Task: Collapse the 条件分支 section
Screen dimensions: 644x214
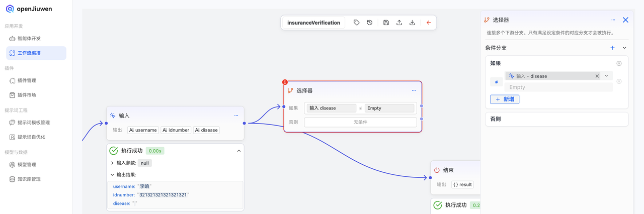Action: click(x=624, y=48)
